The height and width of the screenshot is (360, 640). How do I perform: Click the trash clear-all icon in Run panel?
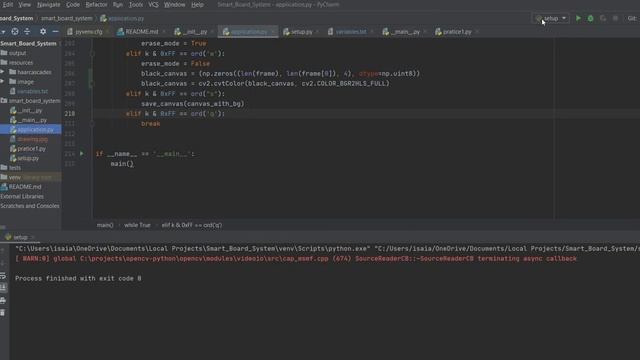pyautogui.click(x=3, y=313)
